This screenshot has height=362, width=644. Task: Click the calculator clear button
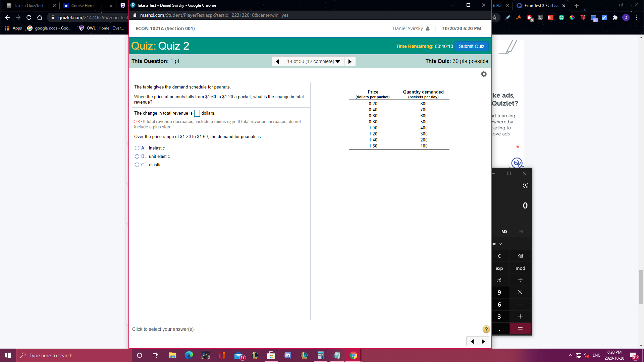[499, 256]
